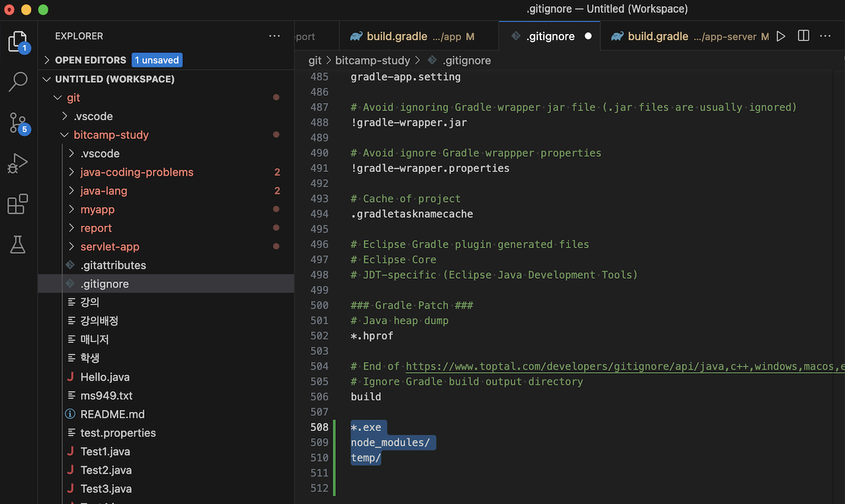845x504 pixels.
Task: Open the Search view in activity bar
Action: click(x=18, y=82)
